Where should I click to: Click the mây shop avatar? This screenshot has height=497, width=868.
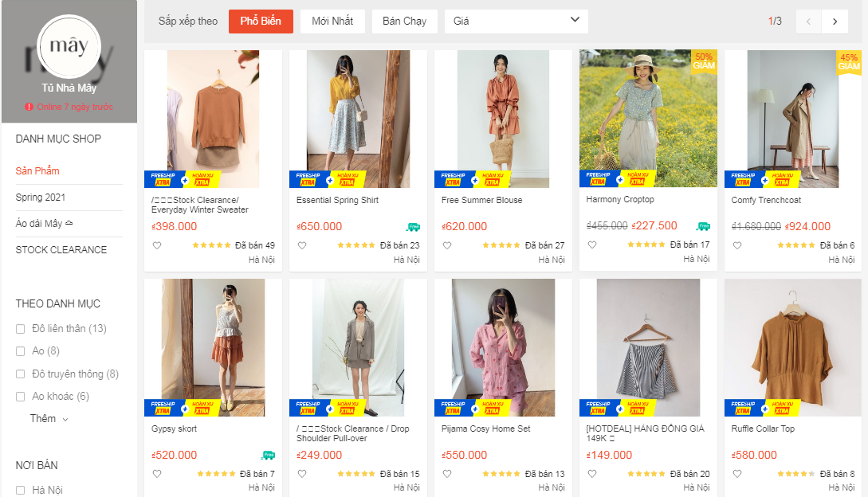pyautogui.click(x=69, y=47)
